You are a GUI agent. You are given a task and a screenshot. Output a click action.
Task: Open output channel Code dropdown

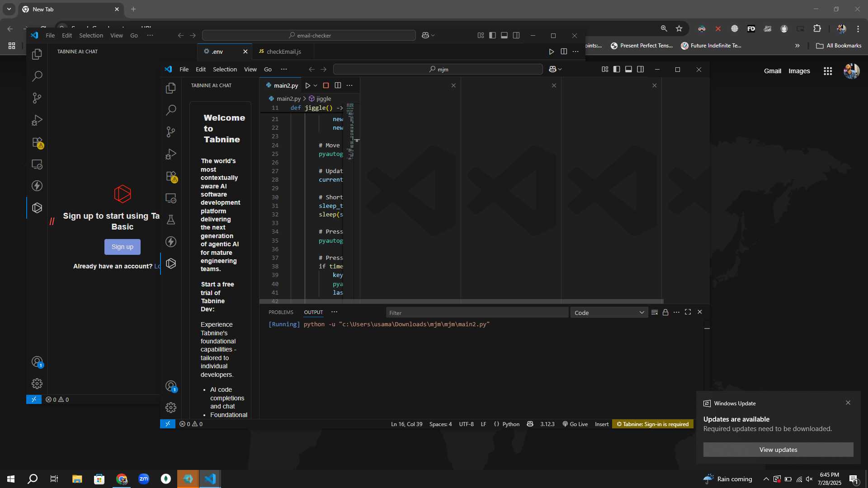(x=609, y=313)
